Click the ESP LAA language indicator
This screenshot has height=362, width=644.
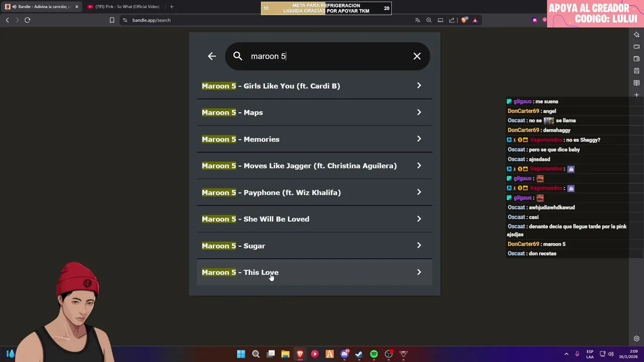pos(590,354)
